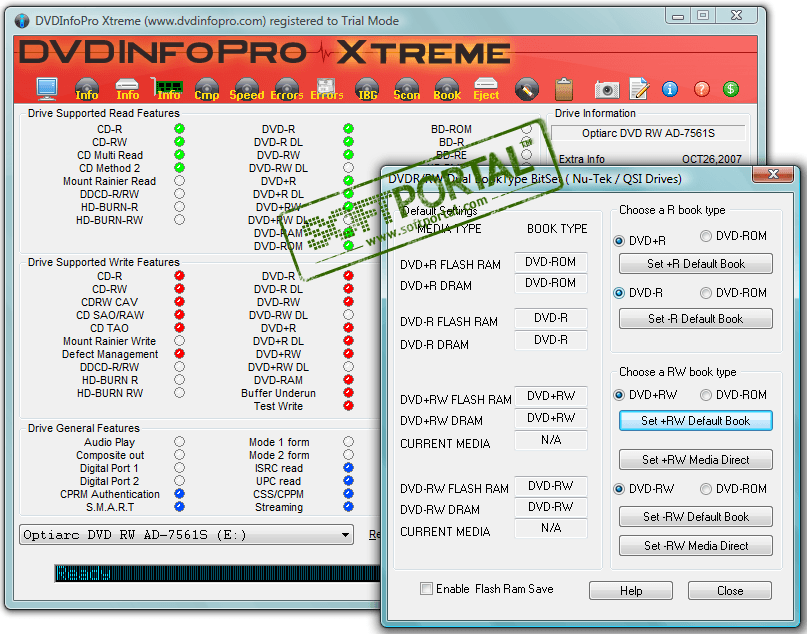Screen dimensions: 807x634
Task: Click Set +RW Default Book button
Action: [696, 420]
